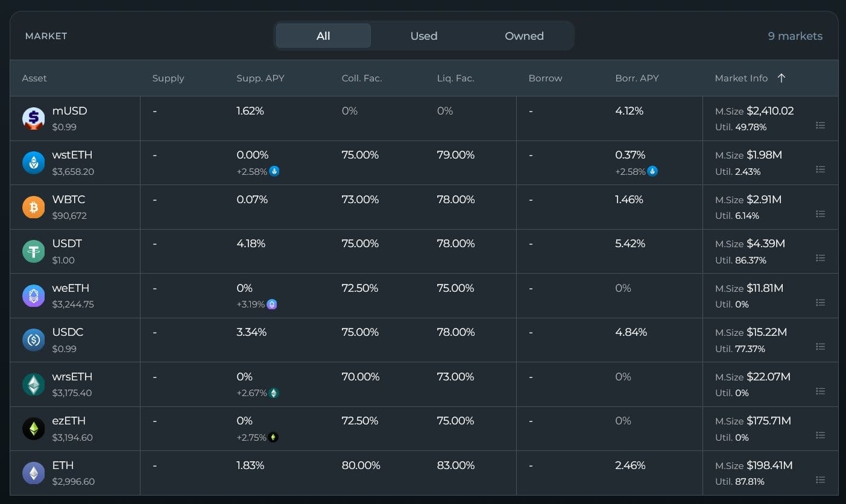The width and height of the screenshot is (846, 504).
Task: Click the Asset column header
Action: (x=34, y=78)
